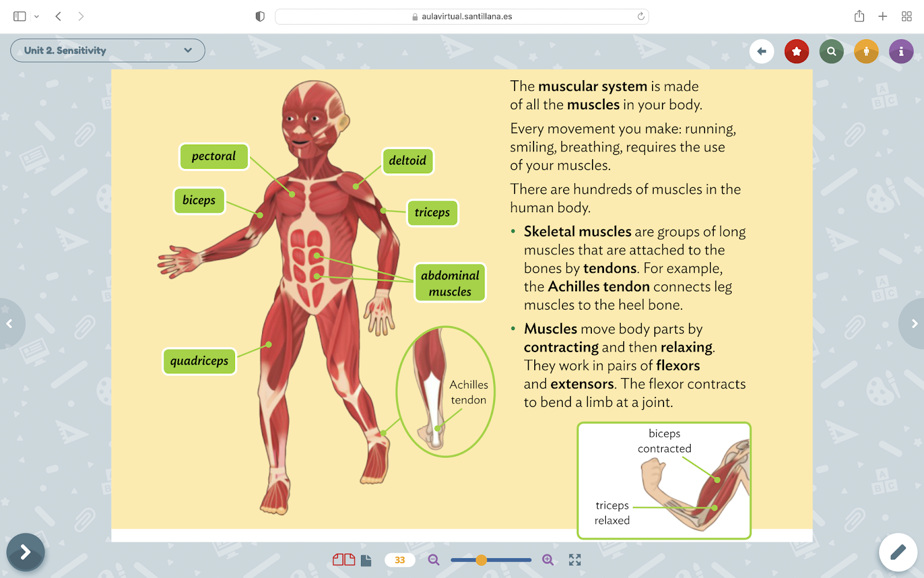Zoom in with the magnifier plus

point(548,560)
